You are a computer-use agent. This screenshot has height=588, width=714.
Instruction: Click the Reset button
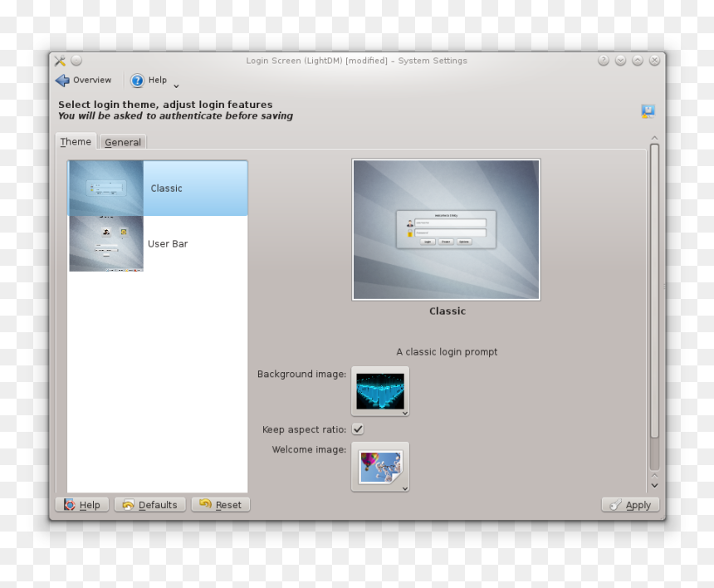[220, 505]
